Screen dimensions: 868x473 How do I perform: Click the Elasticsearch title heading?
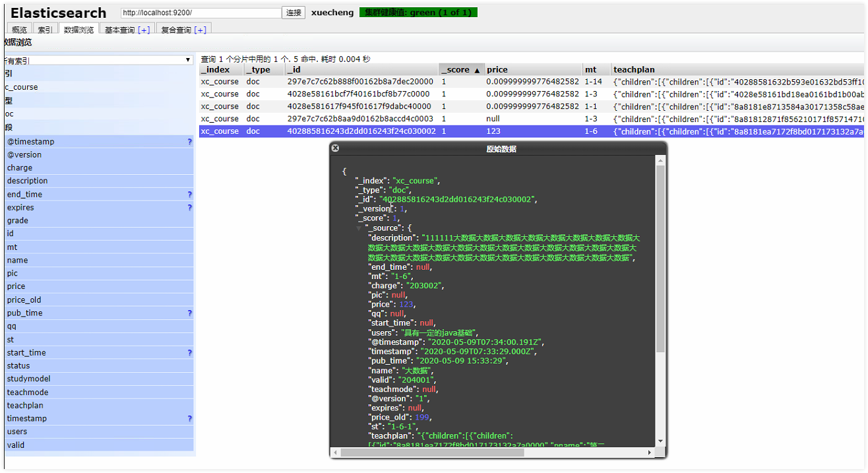[x=58, y=13]
